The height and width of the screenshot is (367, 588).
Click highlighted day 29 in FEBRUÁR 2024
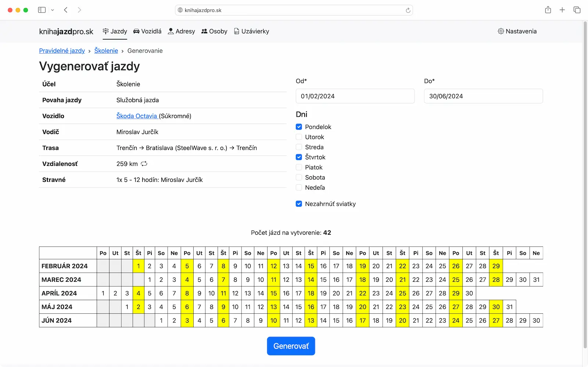tap(496, 266)
